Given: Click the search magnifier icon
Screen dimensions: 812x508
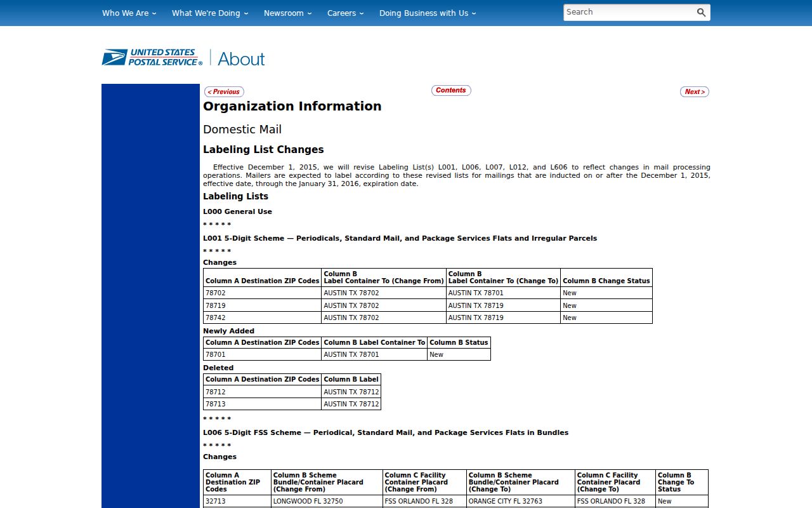Looking at the screenshot, I should (x=701, y=12).
